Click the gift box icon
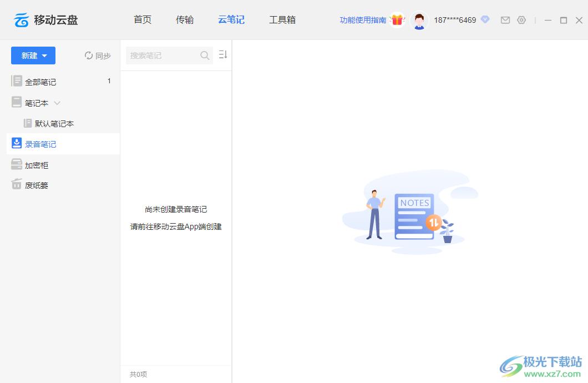Screen dimensions: 588x383 coord(397,20)
